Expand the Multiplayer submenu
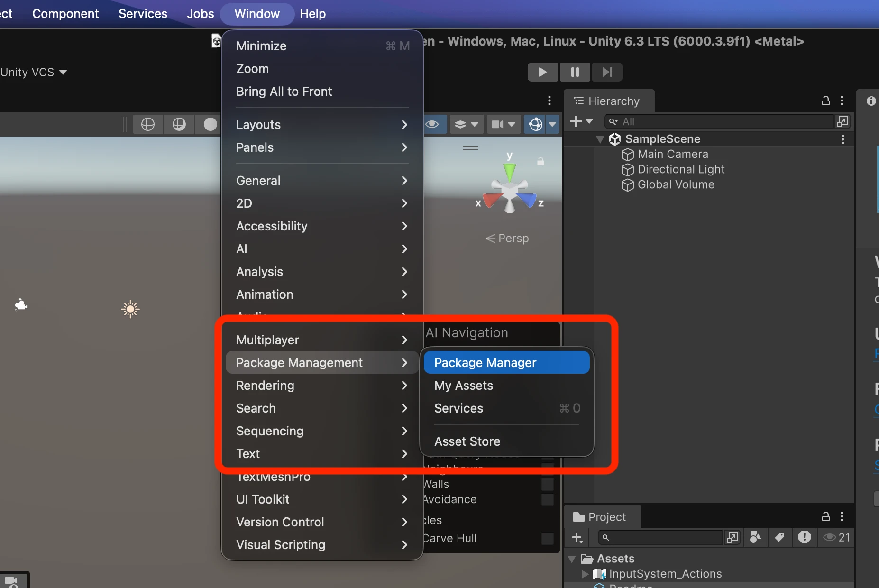879x588 pixels. tap(322, 340)
